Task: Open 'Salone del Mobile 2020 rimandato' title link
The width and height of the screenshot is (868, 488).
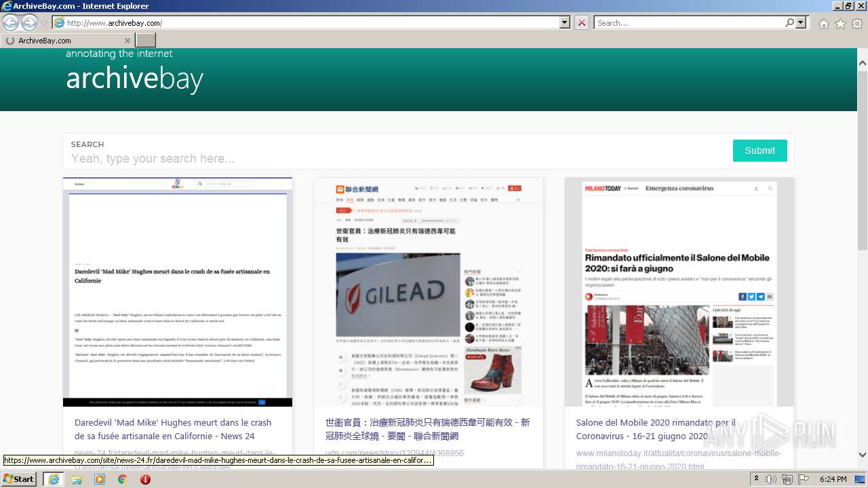Action: click(656, 429)
